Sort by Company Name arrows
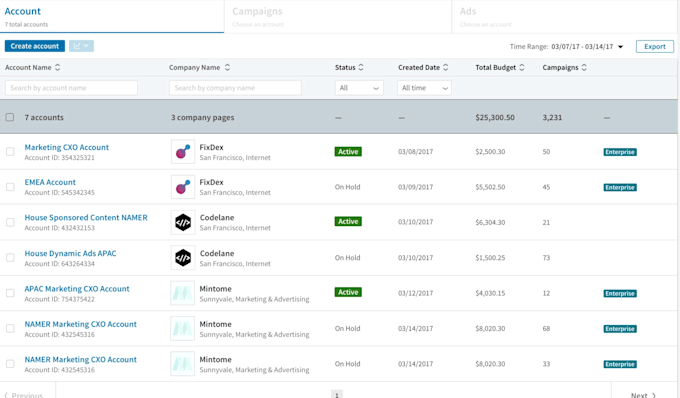This screenshot has height=398, width=680. tap(227, 67)
